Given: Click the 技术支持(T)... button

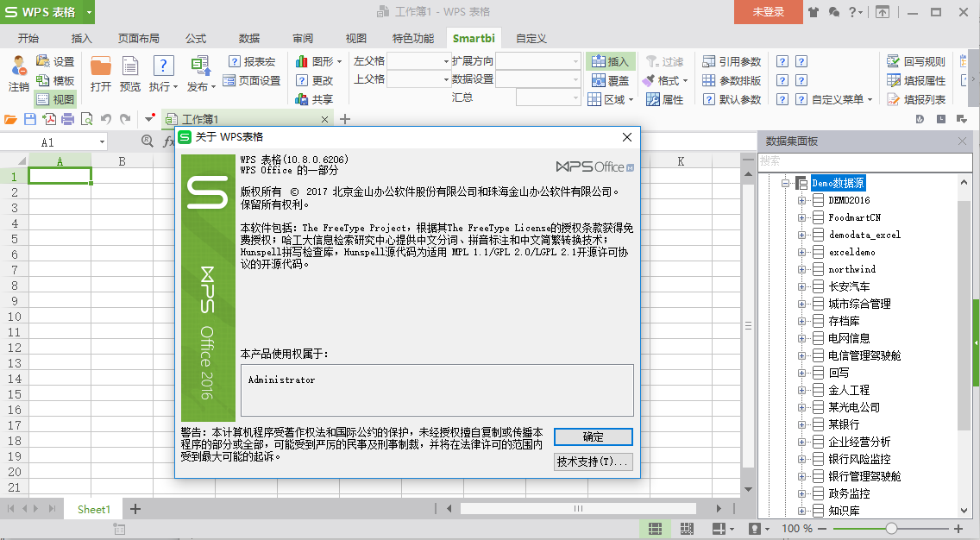Looking at the screenshot, I should pyautogui.click(x=594, y=462).
